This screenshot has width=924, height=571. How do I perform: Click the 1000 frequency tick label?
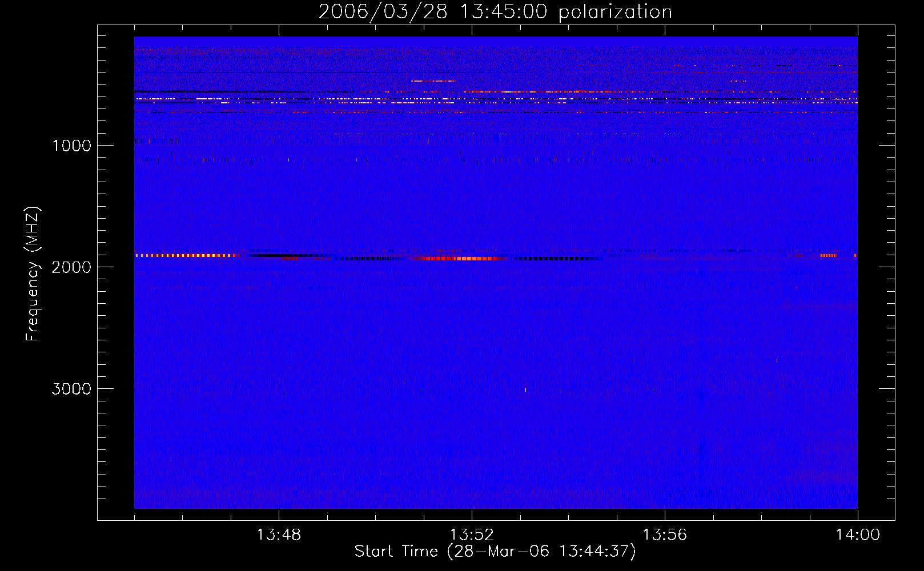(x=71, y=146)
